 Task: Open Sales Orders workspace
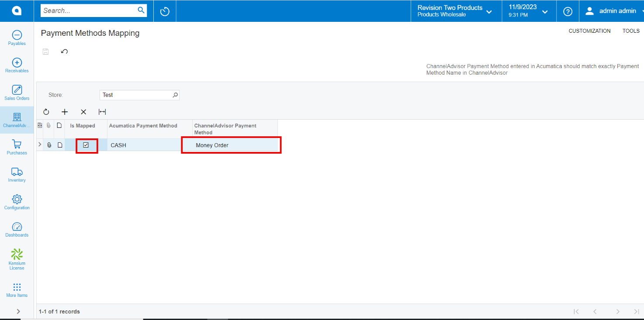[x=17, y=93]
